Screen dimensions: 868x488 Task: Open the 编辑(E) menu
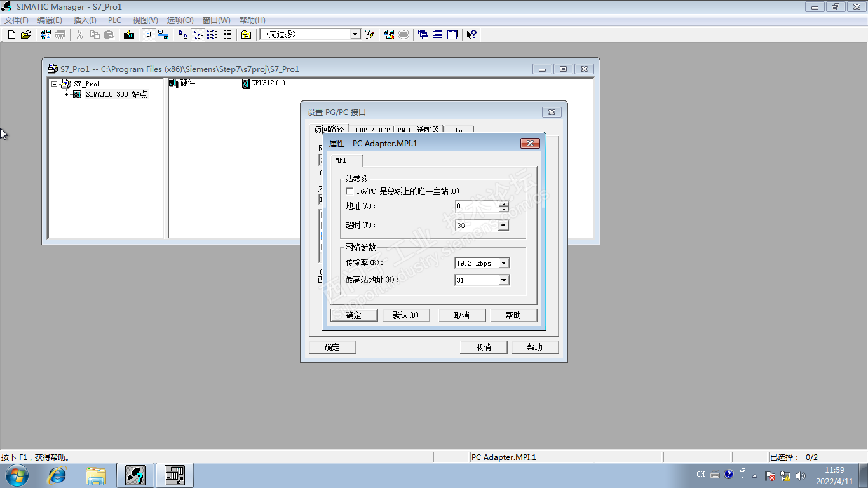click(x=50, y=20)
